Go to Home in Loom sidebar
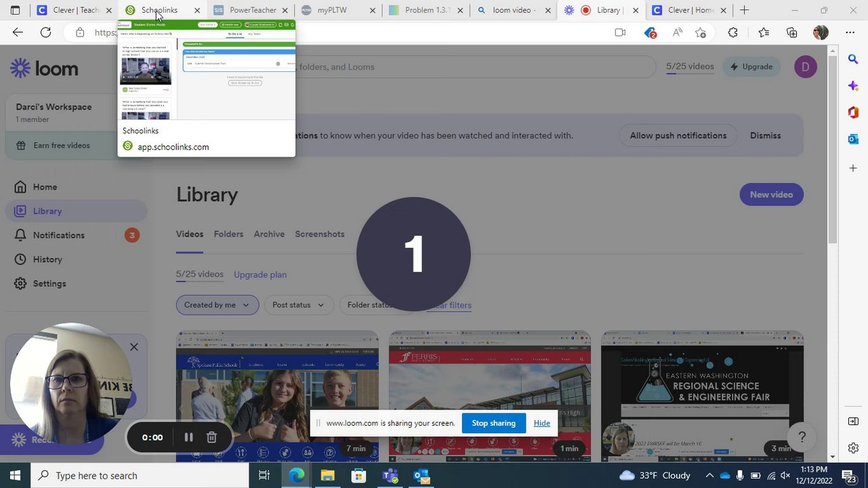The image size is (868, 488). 45,187
